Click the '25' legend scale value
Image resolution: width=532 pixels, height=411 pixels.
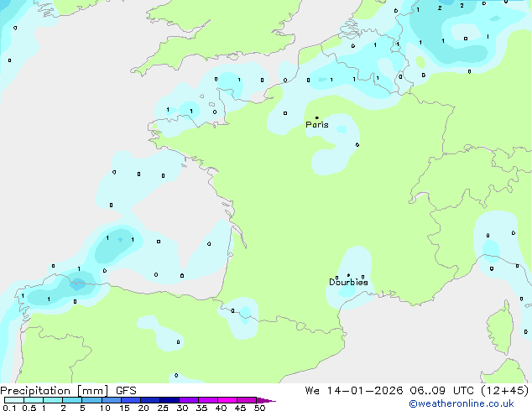click(163, 408)
